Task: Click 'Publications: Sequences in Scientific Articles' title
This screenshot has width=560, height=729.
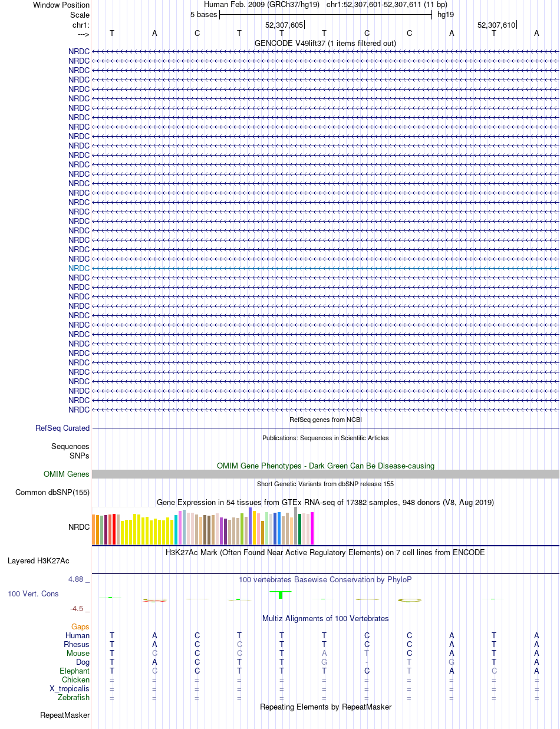Action: pos(325,438)
